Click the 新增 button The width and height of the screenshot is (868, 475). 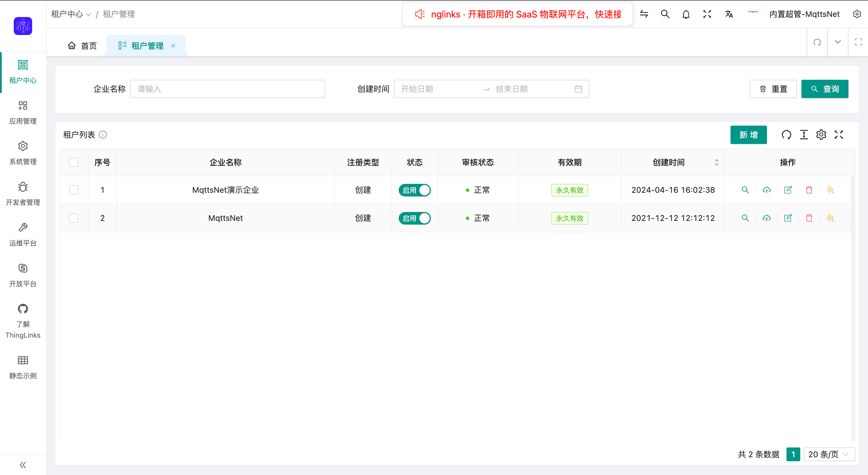pos(748,135)
